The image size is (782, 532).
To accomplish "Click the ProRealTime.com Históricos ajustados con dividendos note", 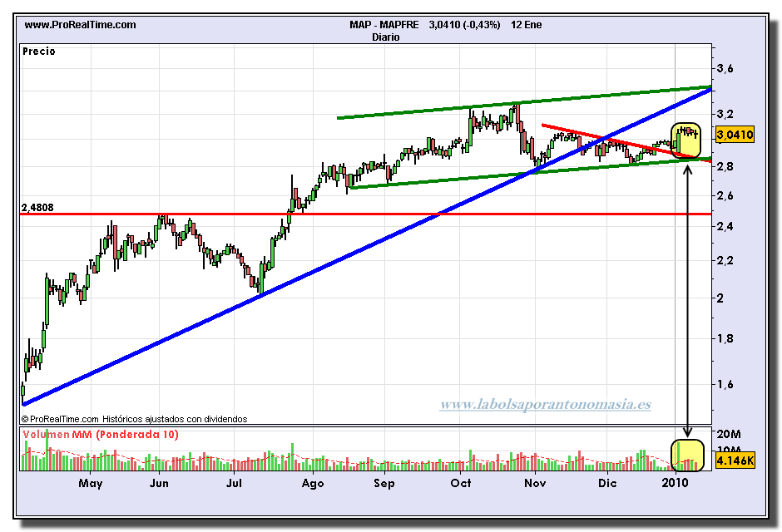I will click(135, 420).
